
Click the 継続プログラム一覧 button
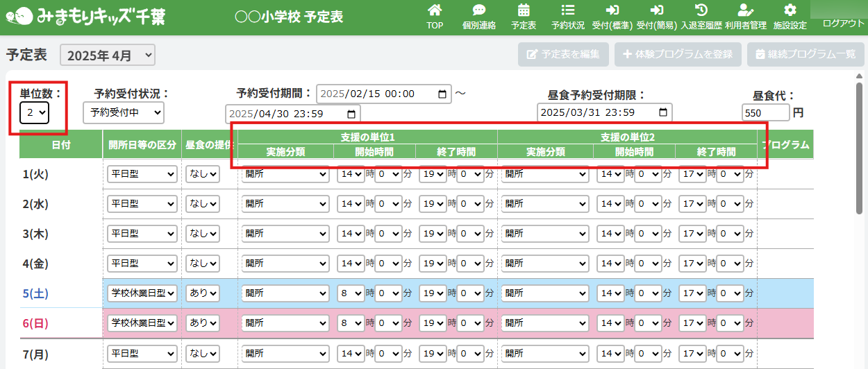(805, 54)
